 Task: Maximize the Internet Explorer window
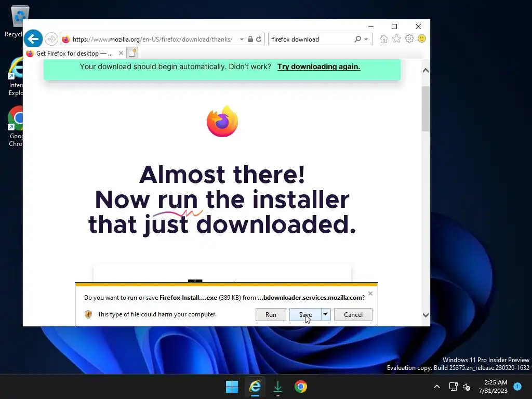click(394, 26)
